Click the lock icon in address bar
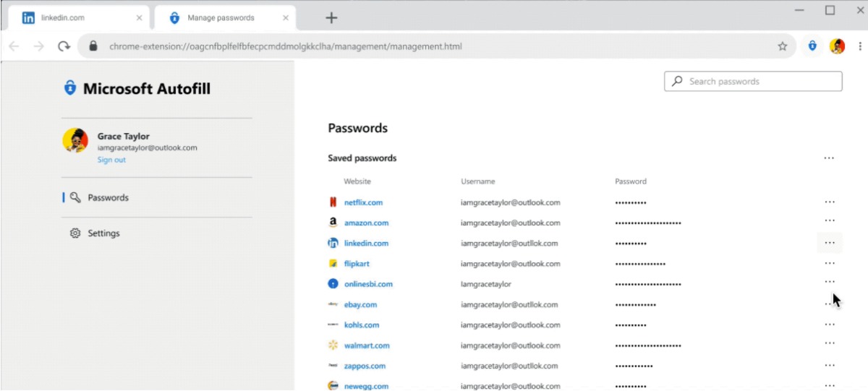Viewport: 868px width, 391px height. pyautogui.click(x=93, y=46)
